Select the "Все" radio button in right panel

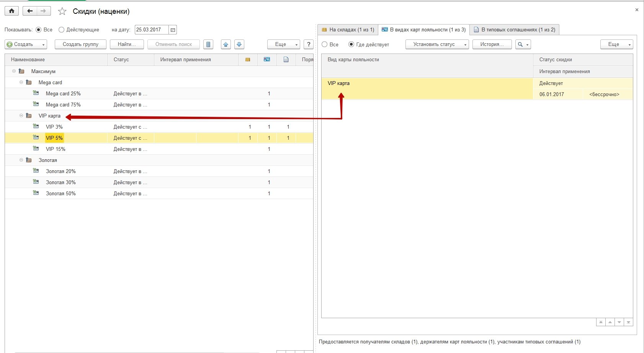tap(325, 44)
